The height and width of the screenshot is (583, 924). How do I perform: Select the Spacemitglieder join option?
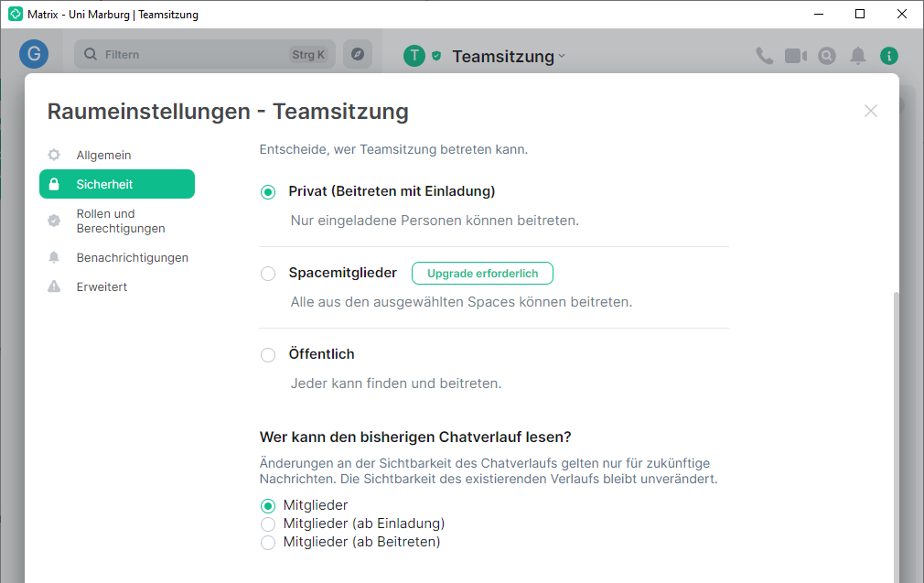[x=268, y=274]
